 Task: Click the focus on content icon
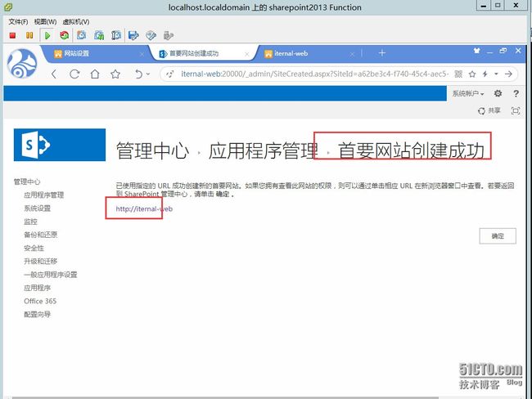coord(516,110)
